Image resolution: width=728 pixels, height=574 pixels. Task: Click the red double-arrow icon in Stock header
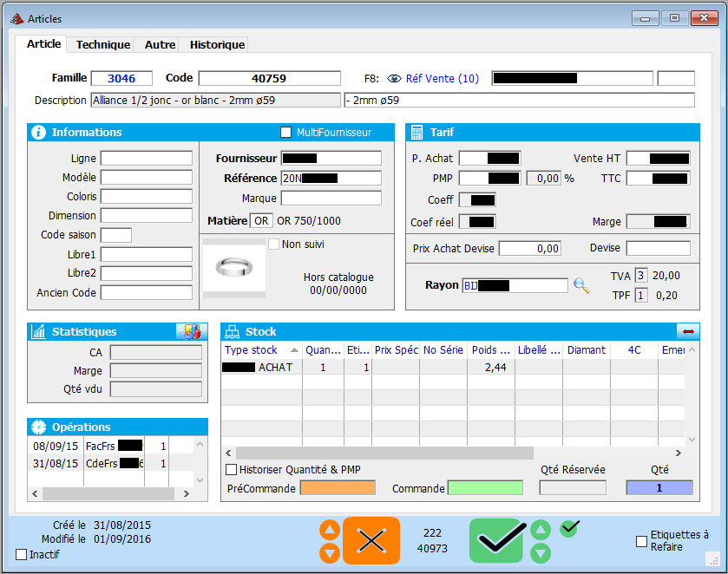(688, 331)
